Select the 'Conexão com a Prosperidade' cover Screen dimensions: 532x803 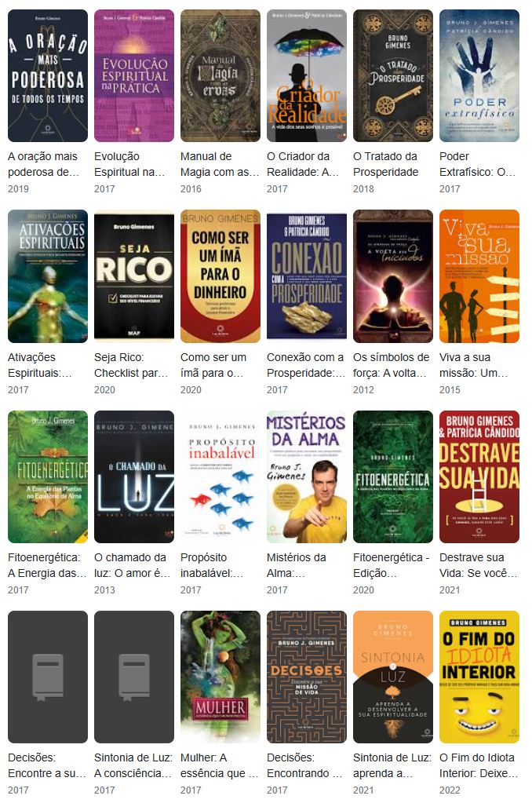306,276
